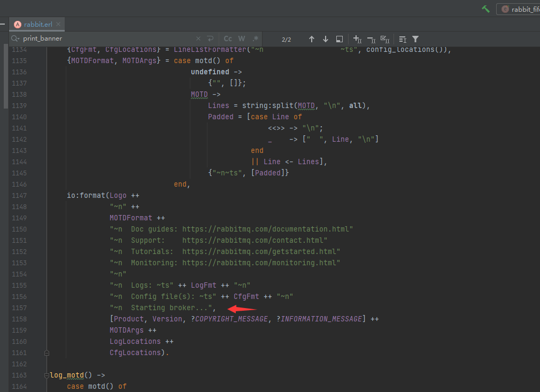This screenshot has width=540, height=392.
Task: Click the green Build hammer icon
Action: 485,9
